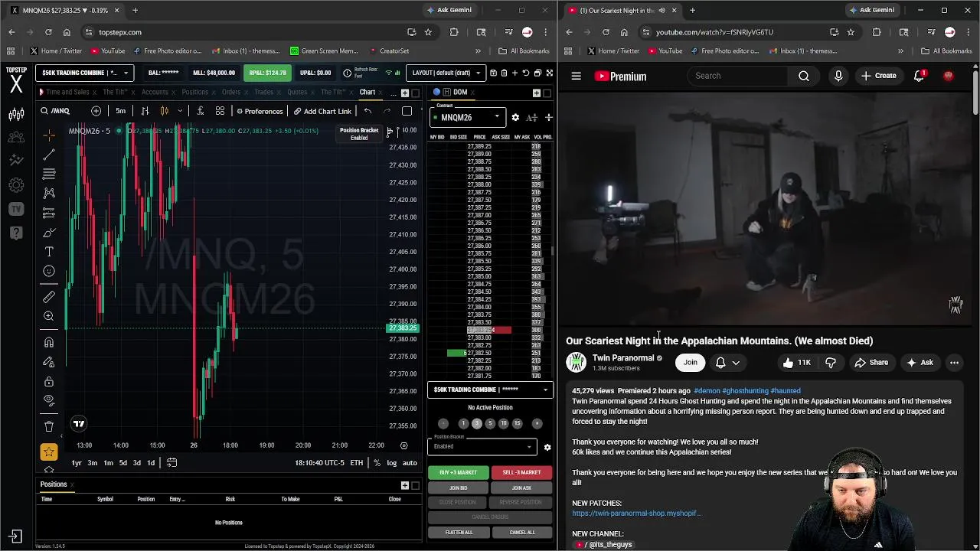The height and width of the screenshot is (551, 980).
Task: Open the Topstep settings gear in sidebar
Action: [x=16, y=184]
